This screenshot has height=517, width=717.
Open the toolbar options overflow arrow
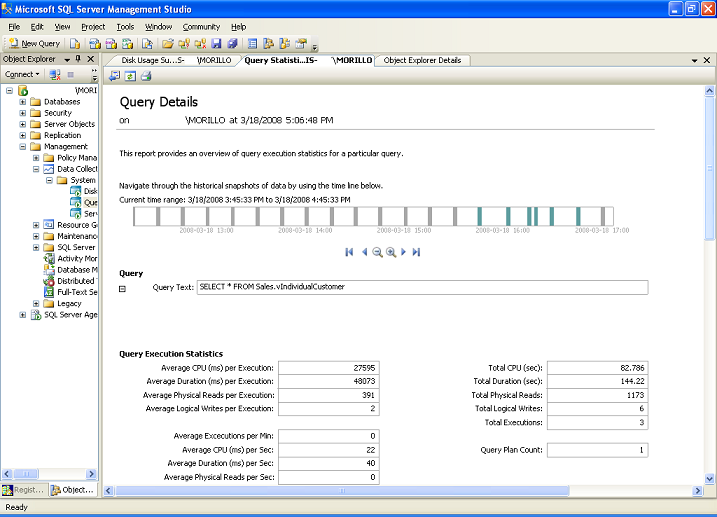coord(315,46)
